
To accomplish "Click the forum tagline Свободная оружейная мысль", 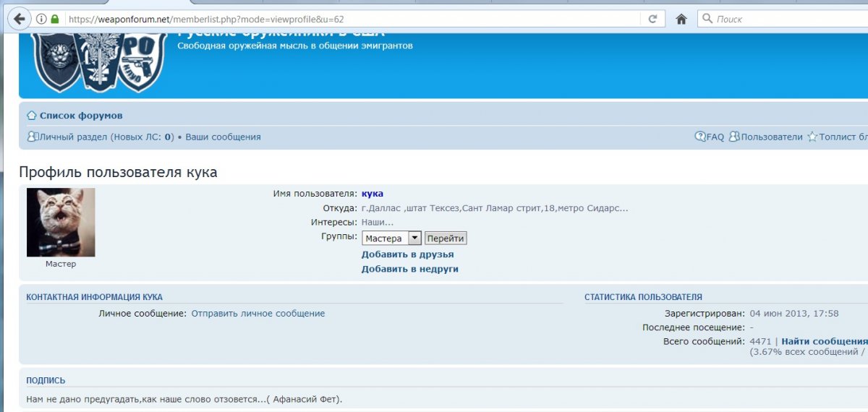I will tap(295, 46).
